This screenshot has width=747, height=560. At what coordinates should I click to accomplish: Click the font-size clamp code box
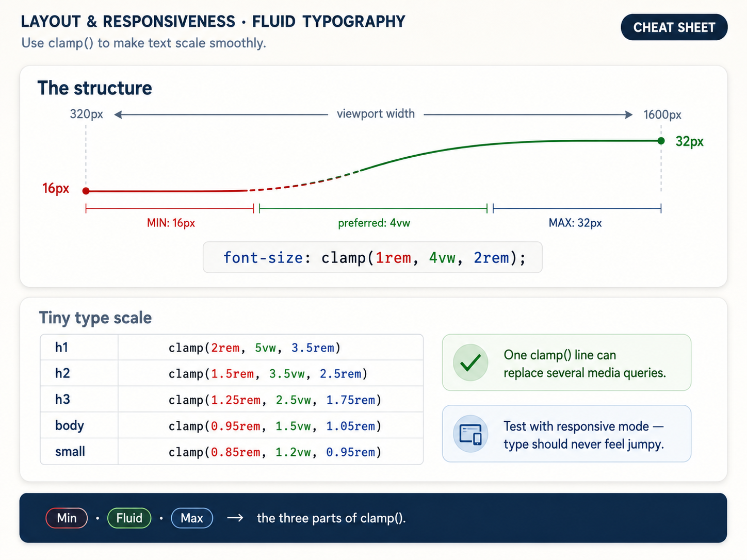click(x=372, y=257)
